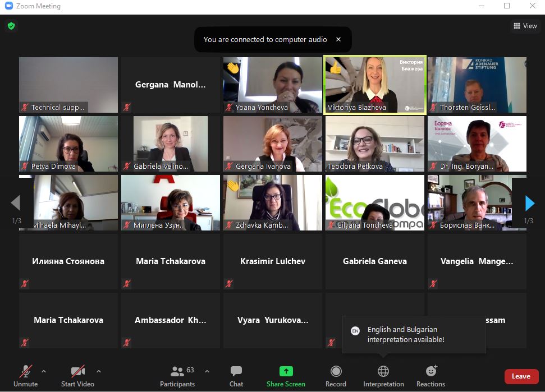Expand audio options arrow beside Unmute
Screen dimensions: 545x392
[44, 371]
